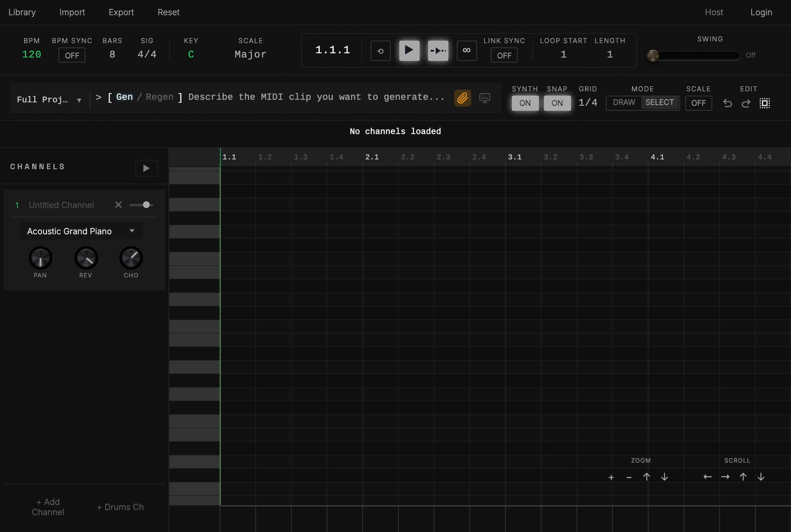Click the redo arrow in Edit

pos(746,103)
